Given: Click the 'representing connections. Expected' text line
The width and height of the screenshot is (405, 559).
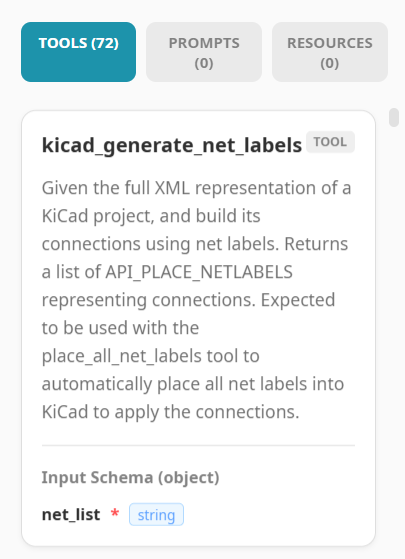Looking at the screenshot, I should click(x=188, y=300).
